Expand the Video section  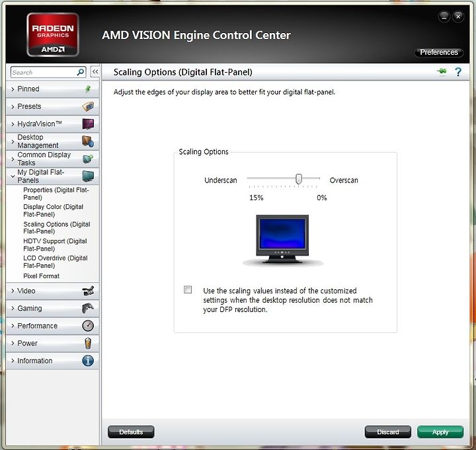tap(52, 291)
